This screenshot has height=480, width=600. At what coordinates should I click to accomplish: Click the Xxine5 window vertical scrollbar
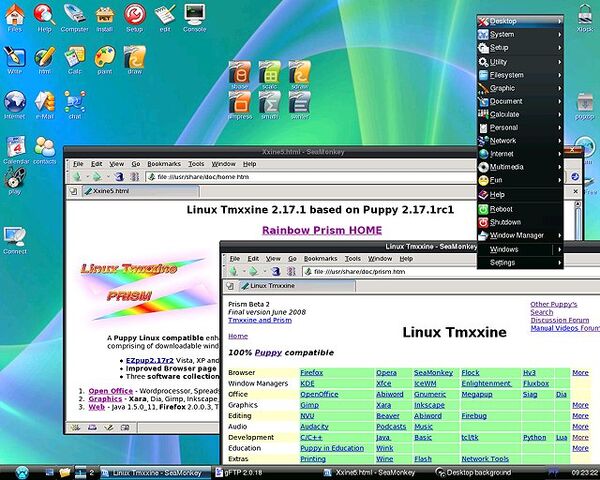pyautogui.click(x=577, y=220)
